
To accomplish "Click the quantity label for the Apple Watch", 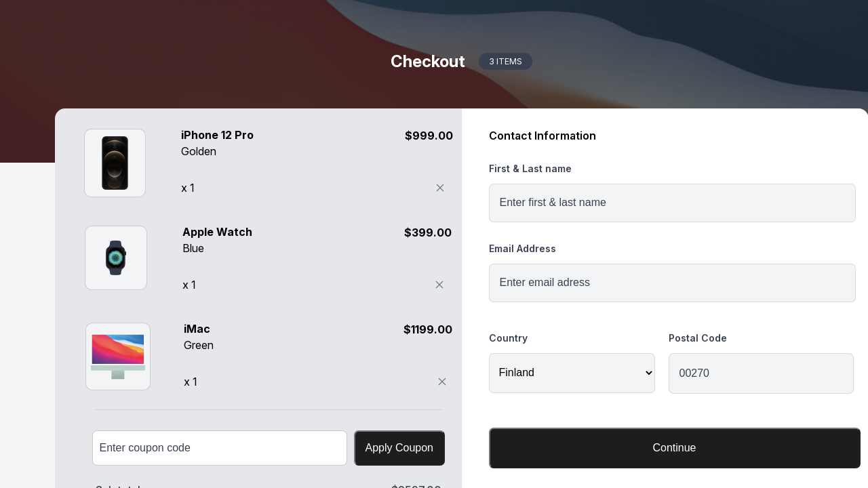I will (188, 285).
